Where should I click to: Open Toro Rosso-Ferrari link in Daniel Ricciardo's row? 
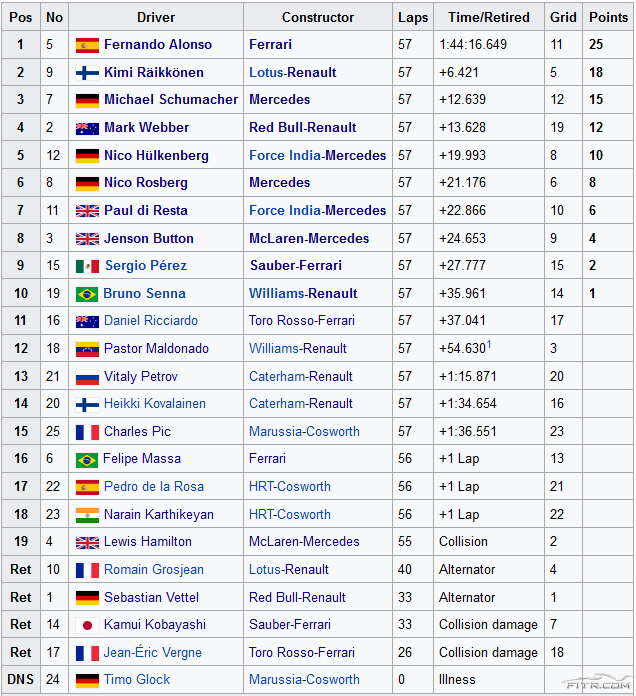(x=301, y=321)
